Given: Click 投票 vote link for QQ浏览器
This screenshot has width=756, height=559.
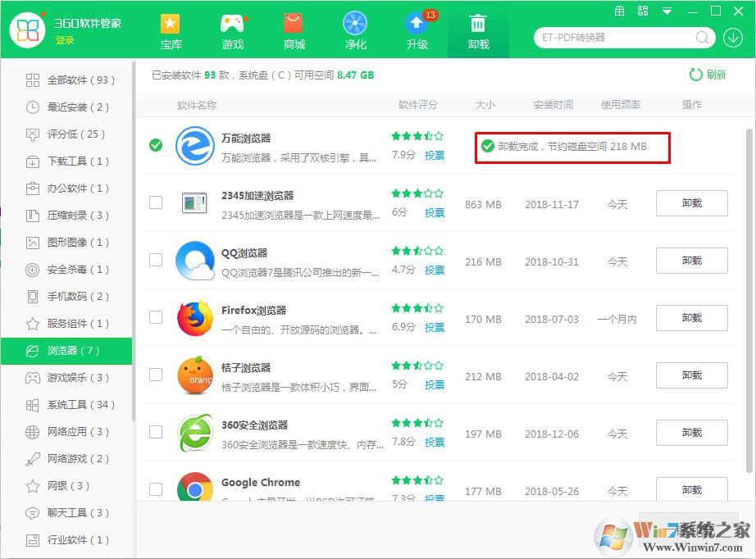Looking at the screenshot, I should point(435,270).
